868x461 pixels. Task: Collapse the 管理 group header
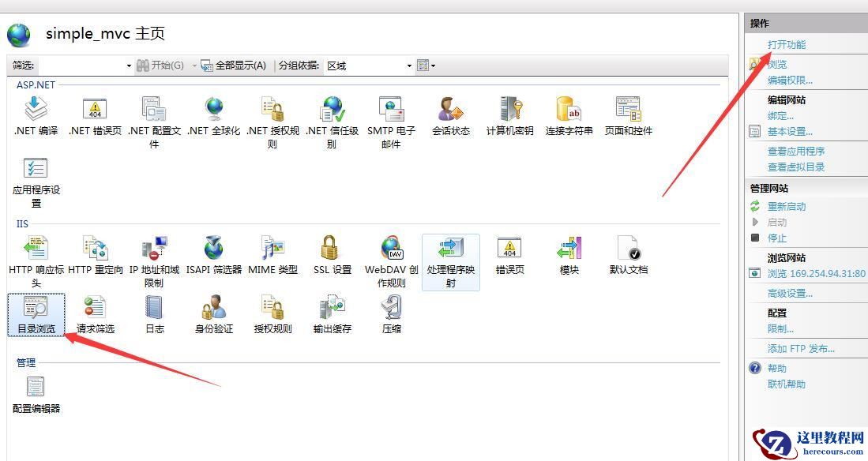26,362
